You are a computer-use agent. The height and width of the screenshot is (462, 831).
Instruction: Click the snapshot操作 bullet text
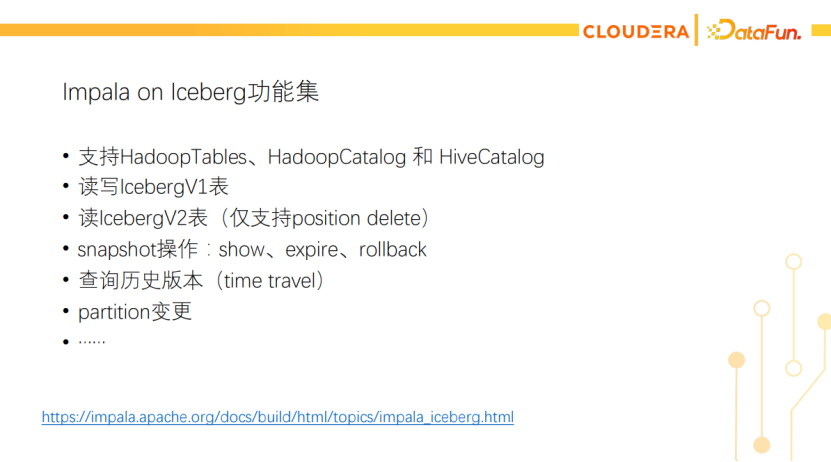coord(252,249)
